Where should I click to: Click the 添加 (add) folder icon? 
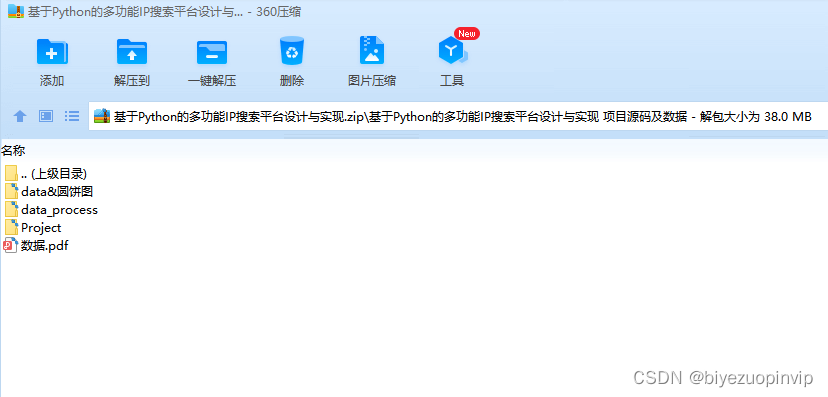[52, 51]
